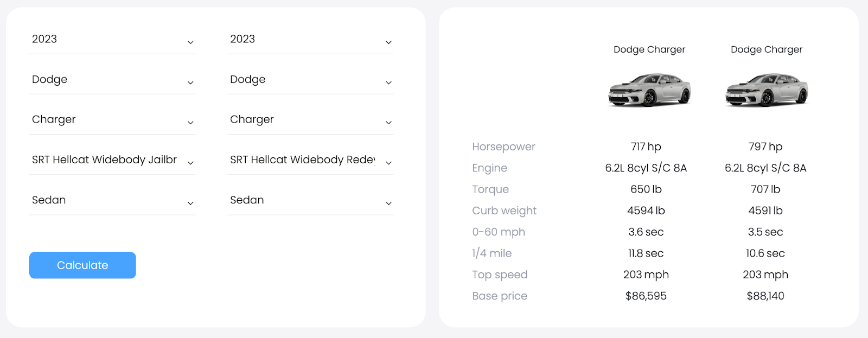Click the chevron arrow on left year field
The height and width of the screenshot is (338, 868).
click(x=190, y=42)
